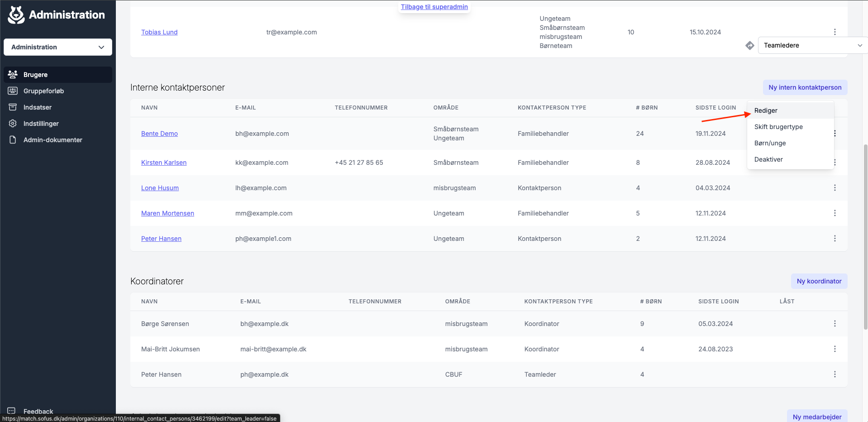
Task: Click the Feedback chat icon
Action: click(x=11, y=411)
